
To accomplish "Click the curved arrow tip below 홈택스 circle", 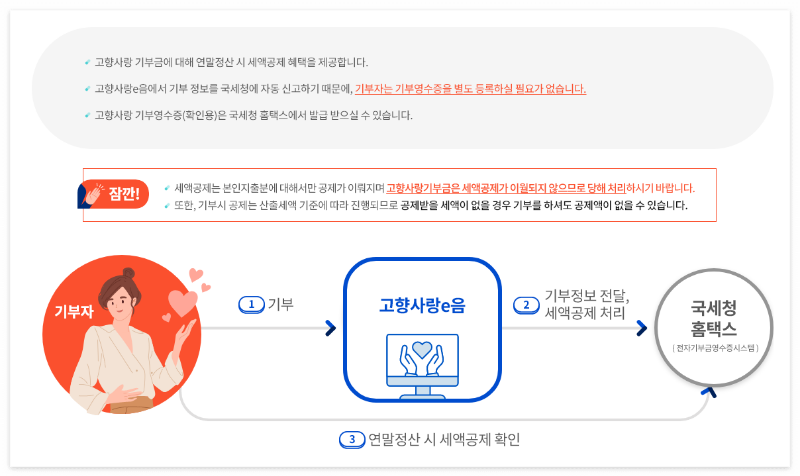I will click(x=709, y=392).
